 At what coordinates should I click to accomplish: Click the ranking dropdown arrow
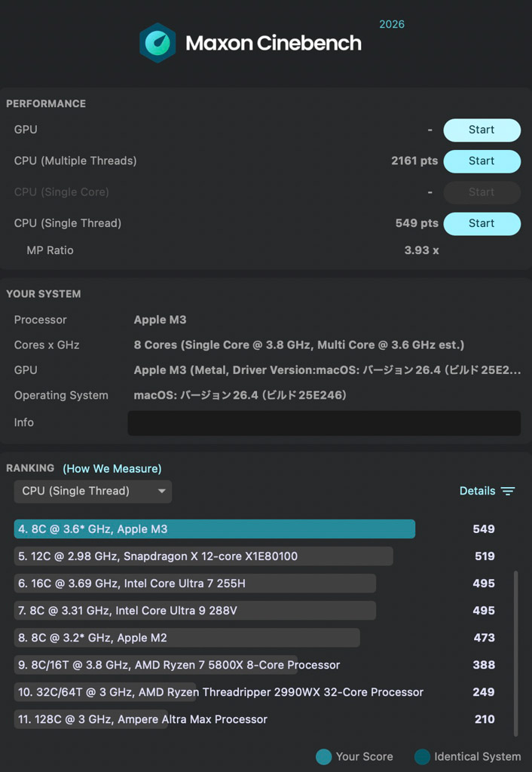161,492
